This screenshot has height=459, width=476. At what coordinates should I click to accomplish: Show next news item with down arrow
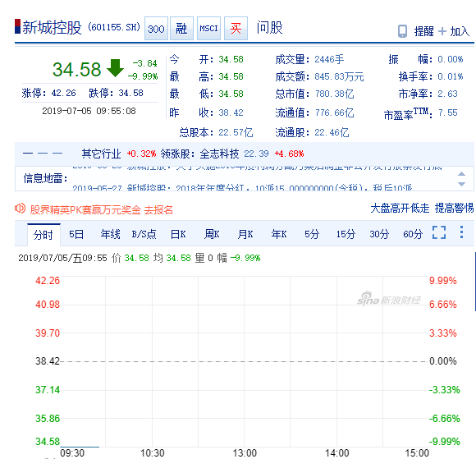461,184
